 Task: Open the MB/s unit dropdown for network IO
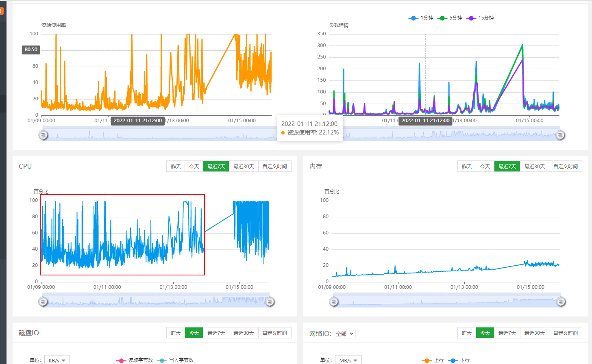[348, 360]
